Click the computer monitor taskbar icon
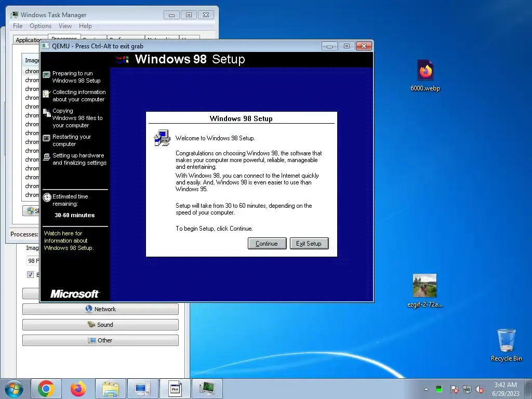 (x=143, y=389)
